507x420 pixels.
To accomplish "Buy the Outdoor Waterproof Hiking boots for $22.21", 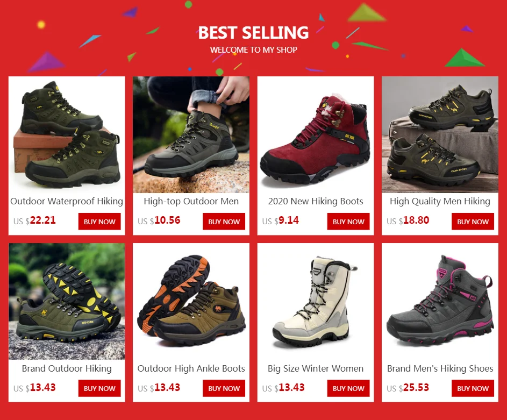I will click(x=99, y=222).
